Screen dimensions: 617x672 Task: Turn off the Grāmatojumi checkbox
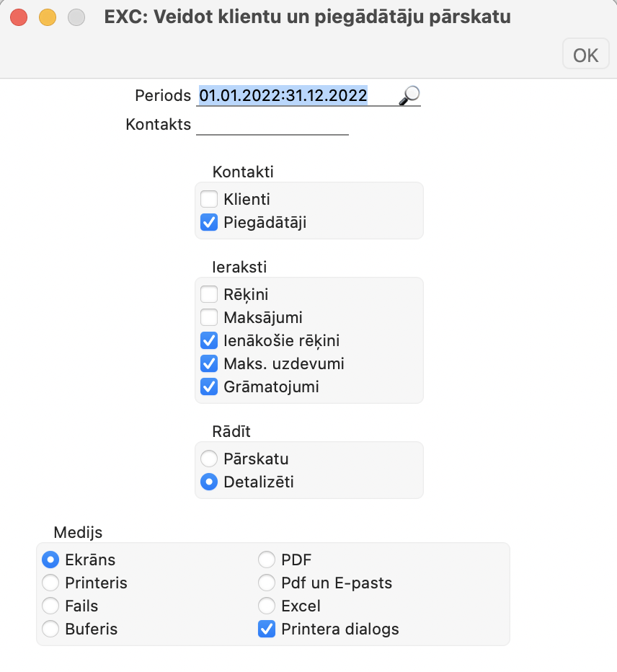pos(209,386)
